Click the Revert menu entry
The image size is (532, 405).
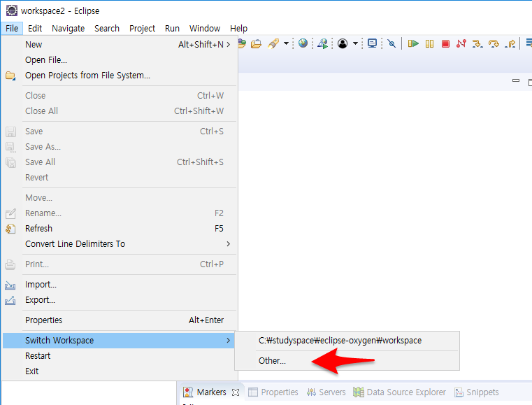(119, 178)
